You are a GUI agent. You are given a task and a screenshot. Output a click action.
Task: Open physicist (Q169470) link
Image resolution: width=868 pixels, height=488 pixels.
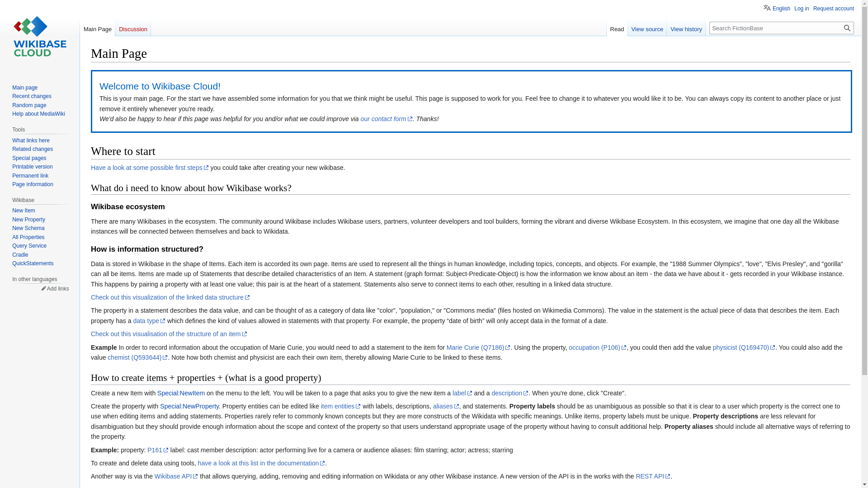point(744,347)
